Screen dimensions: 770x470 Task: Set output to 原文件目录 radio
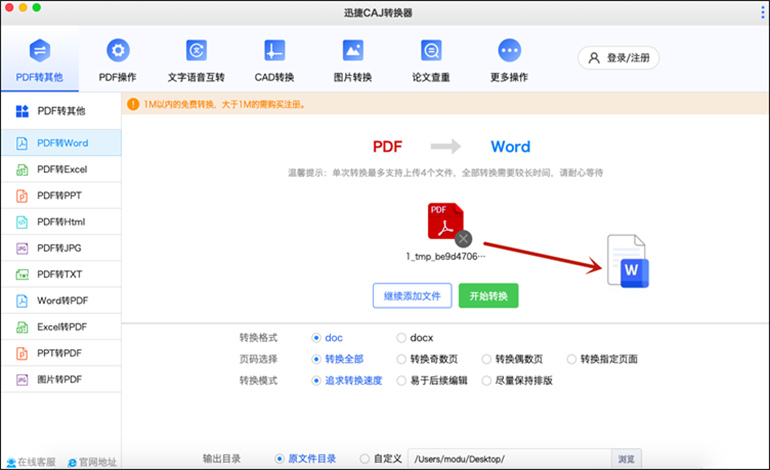tap(279, 459)
